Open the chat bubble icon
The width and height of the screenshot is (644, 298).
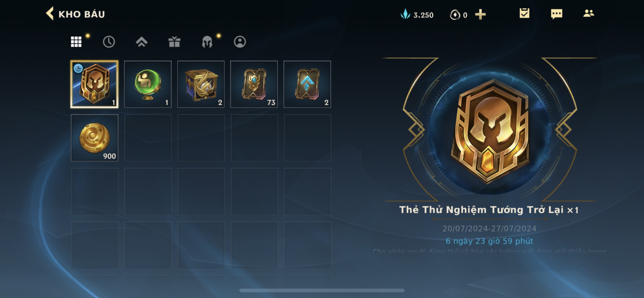point(557,14)
